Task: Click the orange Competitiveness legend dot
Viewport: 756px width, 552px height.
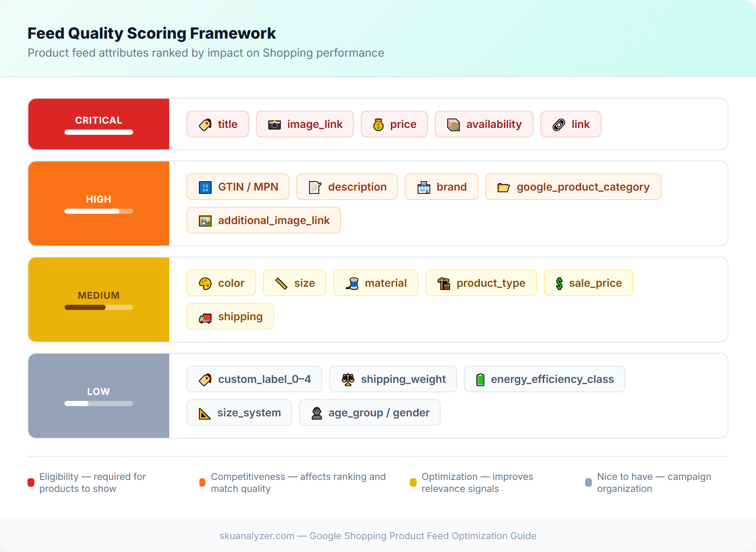Action: pos(202,482)
